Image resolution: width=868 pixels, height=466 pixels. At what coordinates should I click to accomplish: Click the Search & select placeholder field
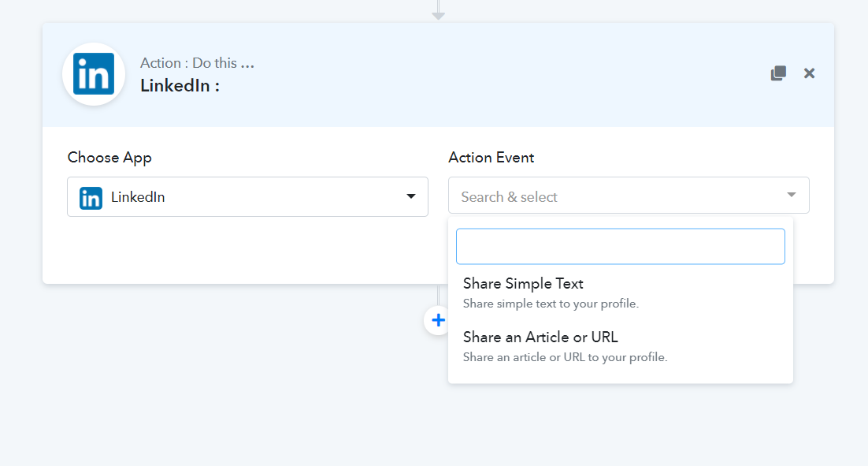coord(629,196)
